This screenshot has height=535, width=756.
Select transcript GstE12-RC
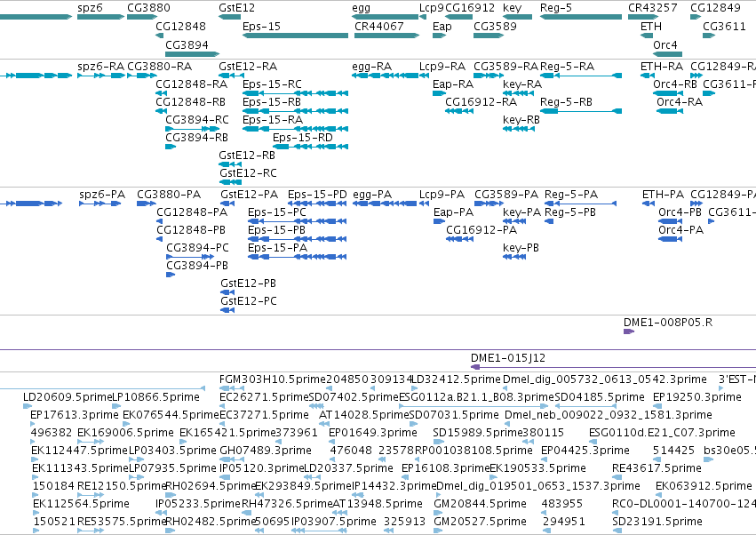click(230, 182)
